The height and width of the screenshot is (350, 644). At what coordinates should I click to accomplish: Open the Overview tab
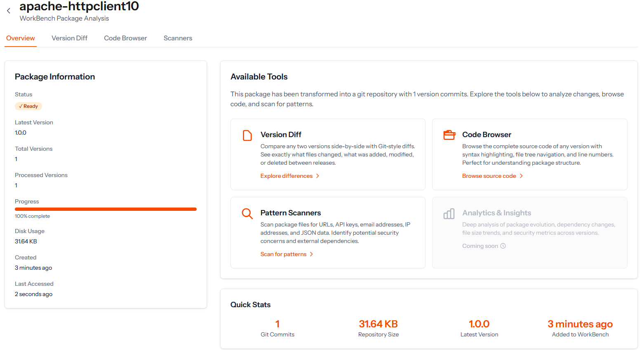pos(21,38)
